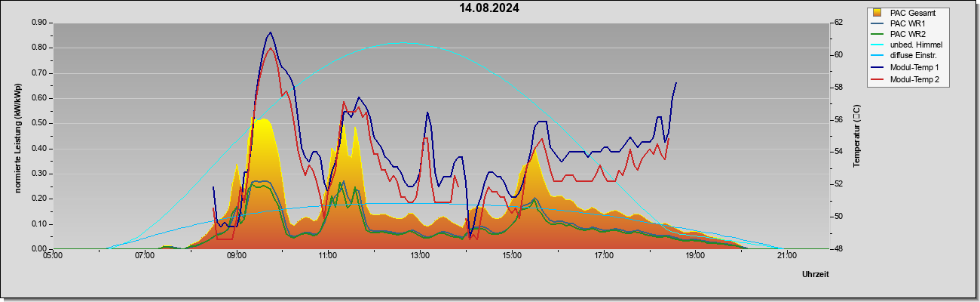Click the 21:00 time axis label
This screenshot has width=980, height=302.
pos(786,256)
